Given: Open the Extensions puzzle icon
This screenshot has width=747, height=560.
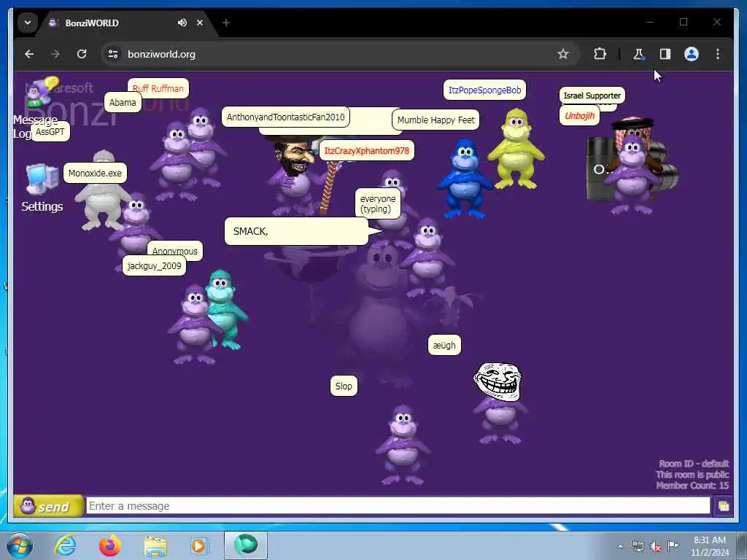Looking at the screenshot, I should pyautogui.click(x=600, y=54).
